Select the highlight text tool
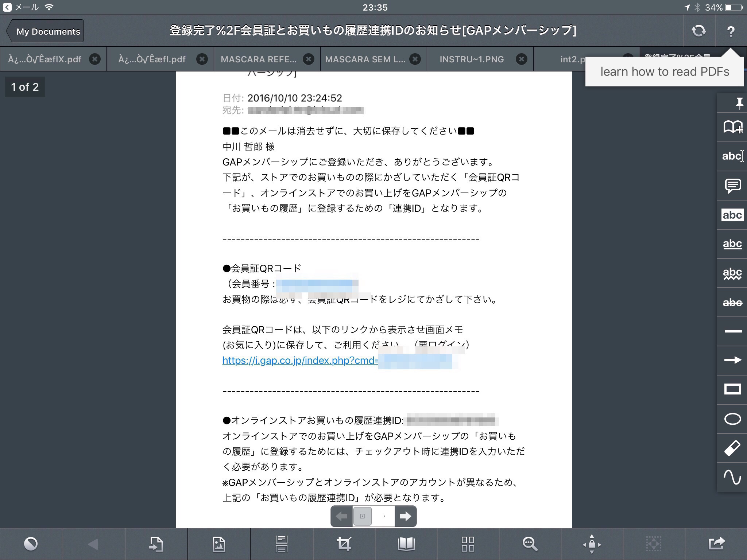Viewport: 747px width, 560px height. (732, 215)
